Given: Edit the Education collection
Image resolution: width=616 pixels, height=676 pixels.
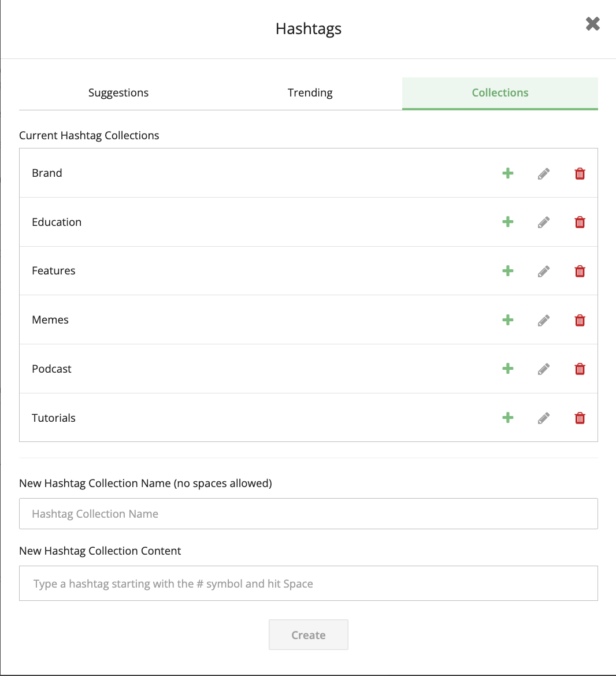Looking at the screenshot, I should (543, 222).
